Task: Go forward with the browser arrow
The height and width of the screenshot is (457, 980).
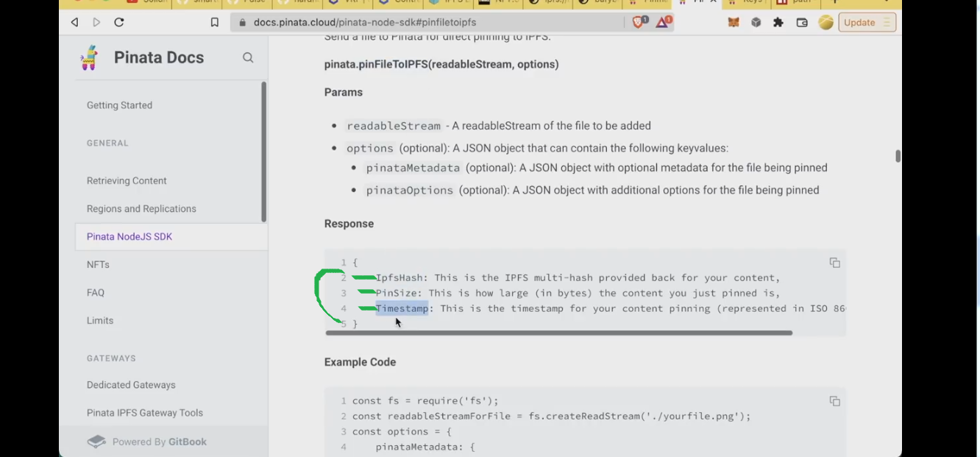Action: point(96,23)
